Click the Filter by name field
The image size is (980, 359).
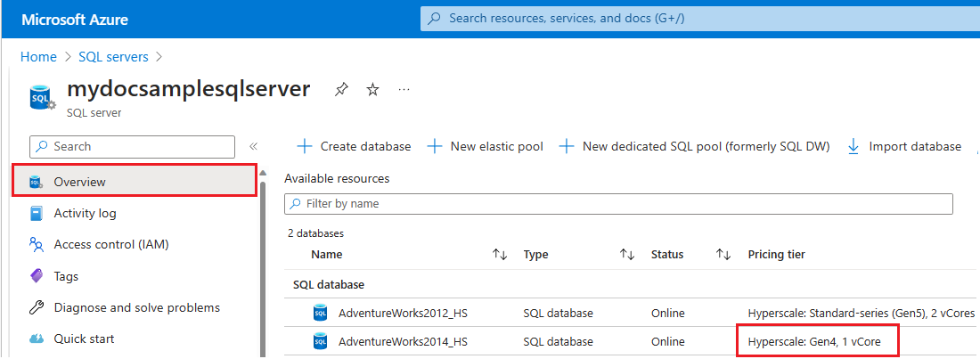pyautogui.click(x=618, y=204)
